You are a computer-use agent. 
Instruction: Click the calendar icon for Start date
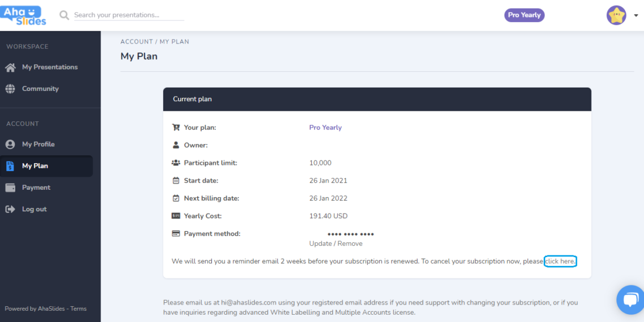(x=176, y=180)
